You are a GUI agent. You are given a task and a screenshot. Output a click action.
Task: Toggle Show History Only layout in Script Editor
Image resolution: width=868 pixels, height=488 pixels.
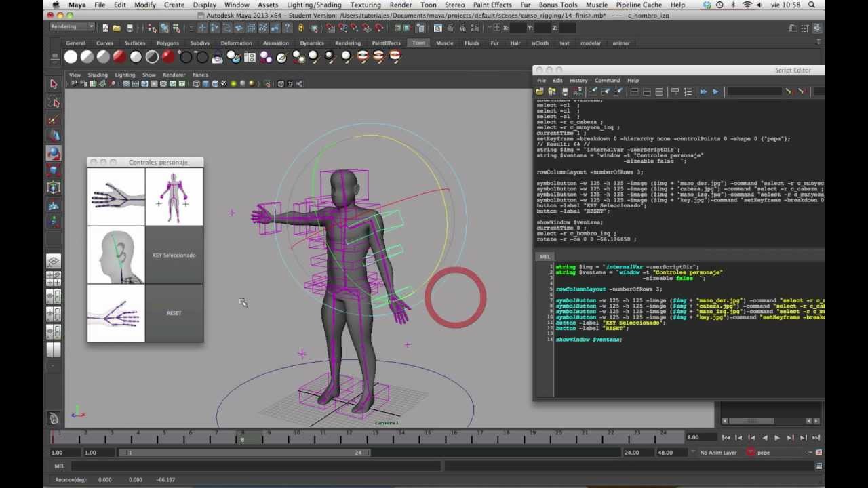tap(634, 91)
